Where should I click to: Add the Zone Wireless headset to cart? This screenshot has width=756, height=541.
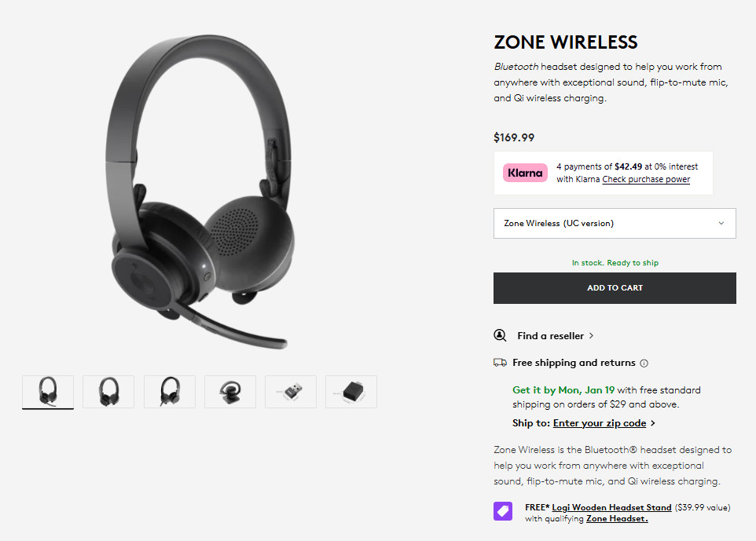[614, 288]
